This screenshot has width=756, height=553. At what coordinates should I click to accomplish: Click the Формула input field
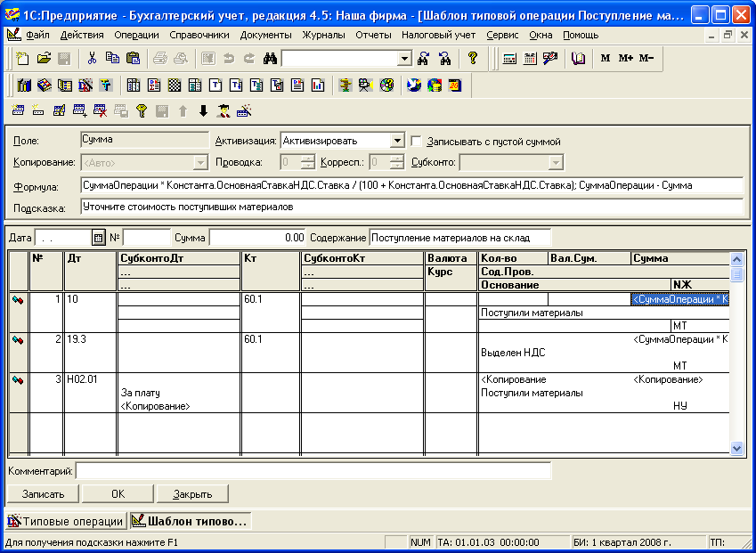(x=412, y=185)
